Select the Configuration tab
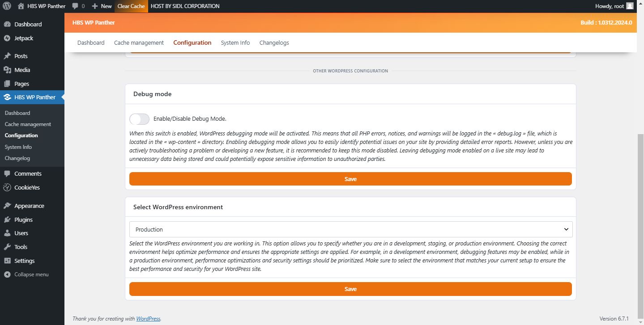Image resolution: width=644 pixels, height=325 pixels. pos(192,43)
